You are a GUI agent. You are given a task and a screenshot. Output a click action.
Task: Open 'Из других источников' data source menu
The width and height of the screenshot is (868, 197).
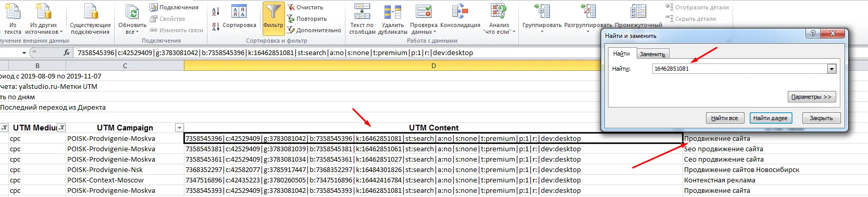tap(44, 19)
